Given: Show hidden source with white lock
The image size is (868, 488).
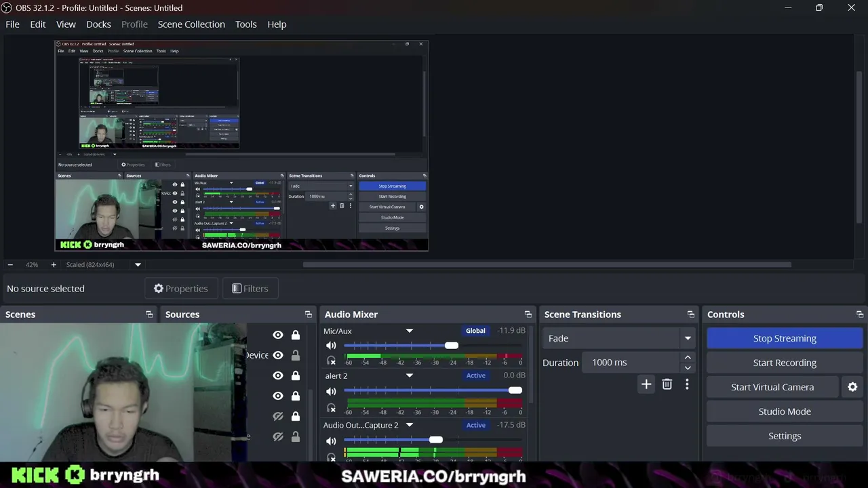Looking at the screenshot, I should [278, 416].
